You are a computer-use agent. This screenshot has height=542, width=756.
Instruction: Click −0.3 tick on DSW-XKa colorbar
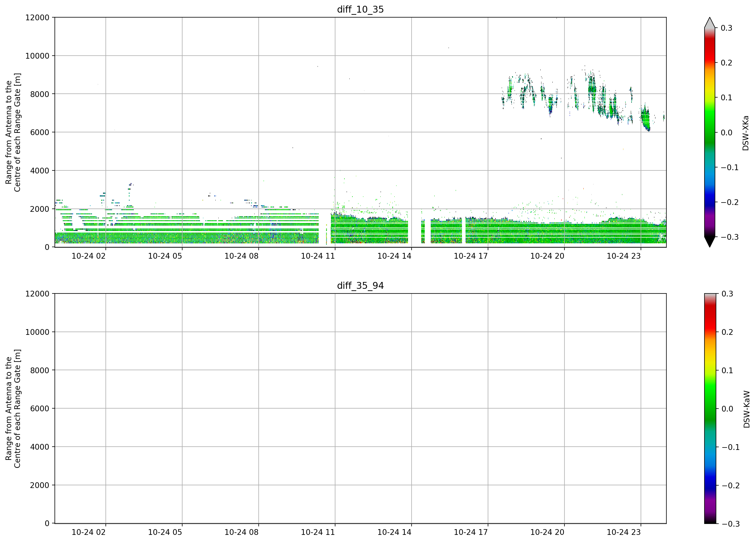730,237
